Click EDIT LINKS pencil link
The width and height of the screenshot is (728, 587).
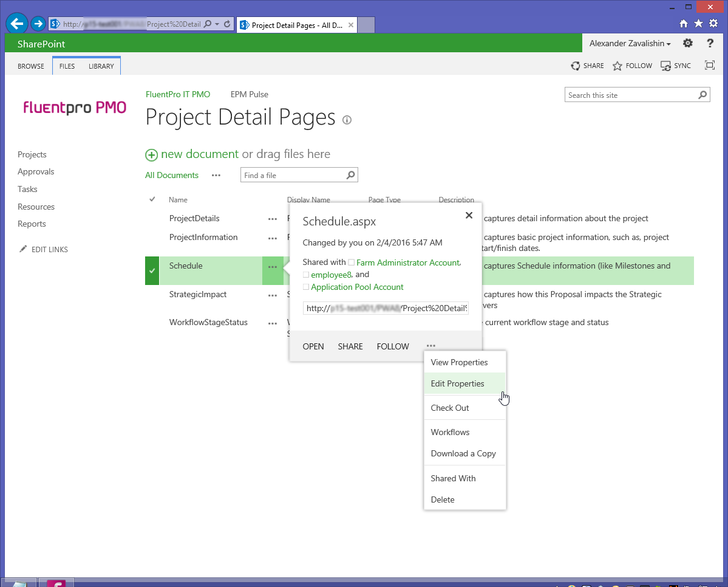(43, 249)
